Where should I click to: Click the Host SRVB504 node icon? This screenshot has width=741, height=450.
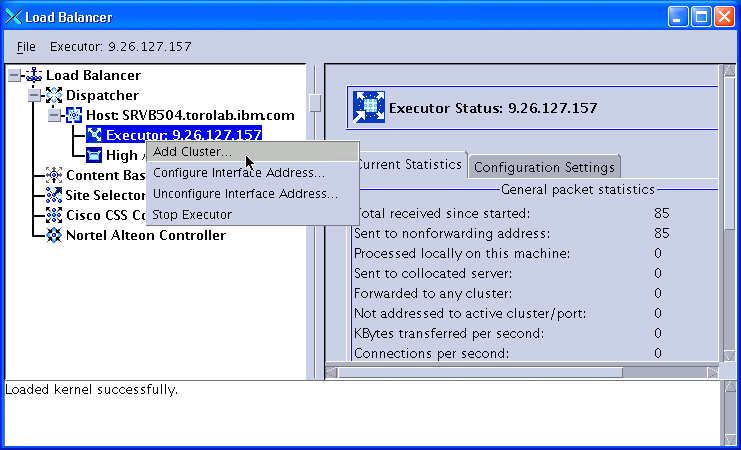[74, 115]
